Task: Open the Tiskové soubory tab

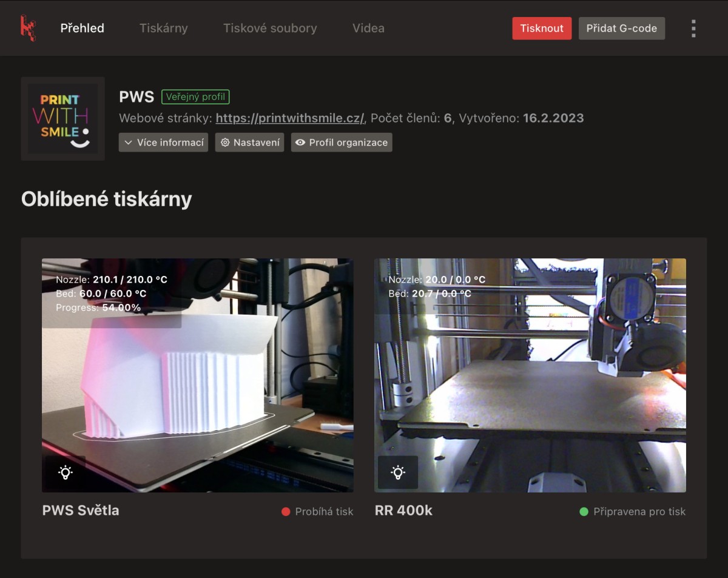Action: click(x=269, y=28)
